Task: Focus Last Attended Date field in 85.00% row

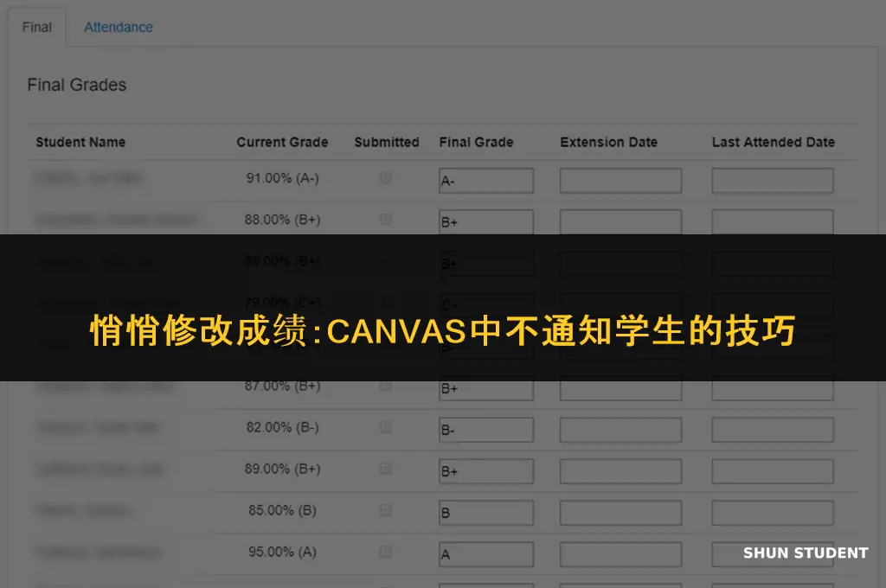Action: pyautogui.click(x=773, y=513)
